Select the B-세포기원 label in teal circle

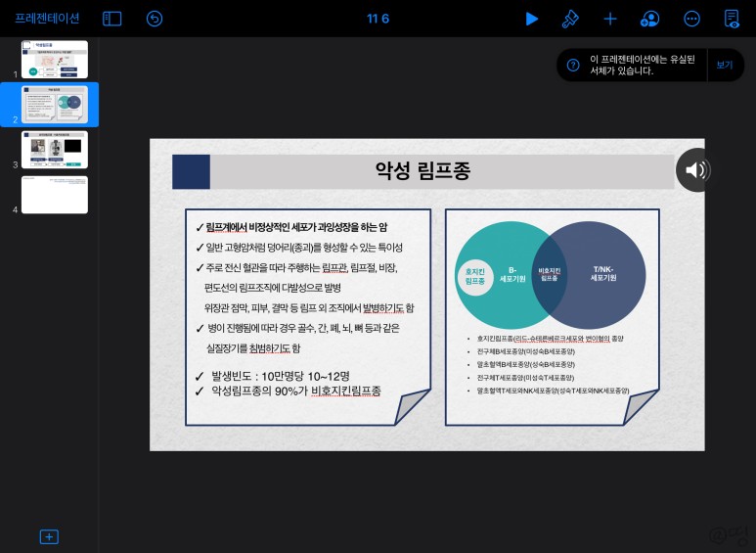pos(512,275)
